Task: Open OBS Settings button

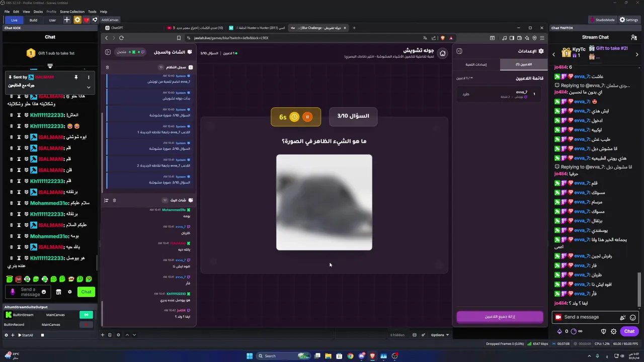Action: pyautogui.click(x=629, y=20)
